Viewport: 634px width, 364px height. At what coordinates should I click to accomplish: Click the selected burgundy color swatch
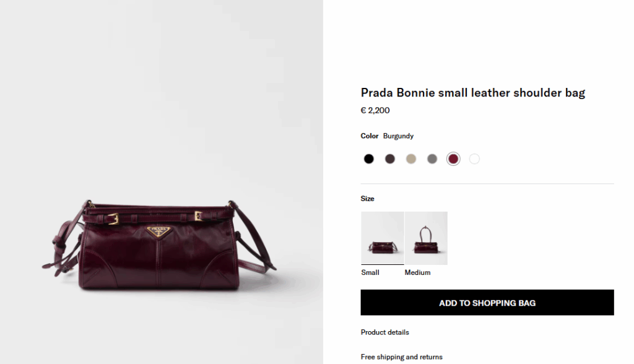point(453,159)
